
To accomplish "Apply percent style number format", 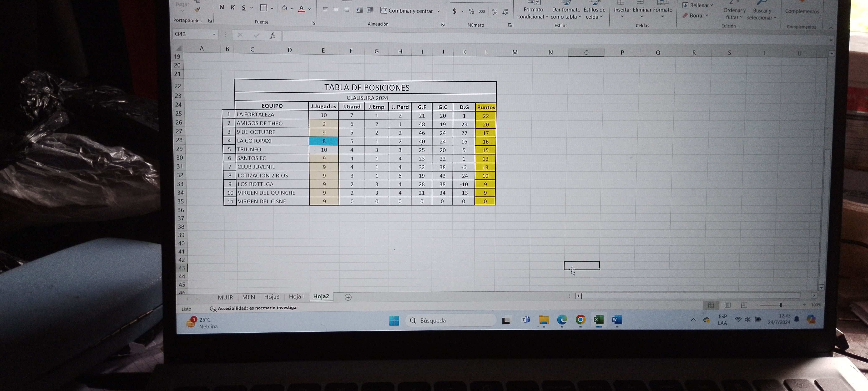I will [x=471, y=11].
